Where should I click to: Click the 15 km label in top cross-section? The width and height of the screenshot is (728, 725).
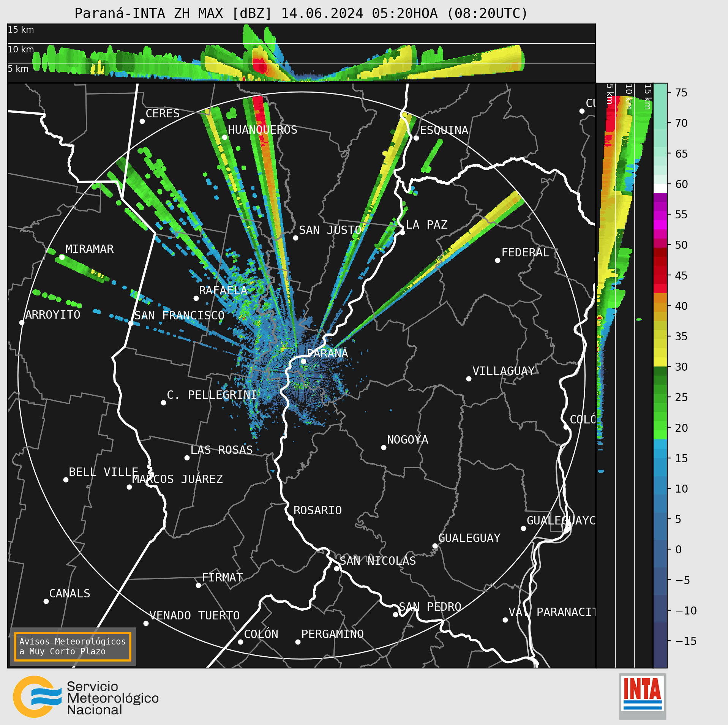[x=21, y=30]
